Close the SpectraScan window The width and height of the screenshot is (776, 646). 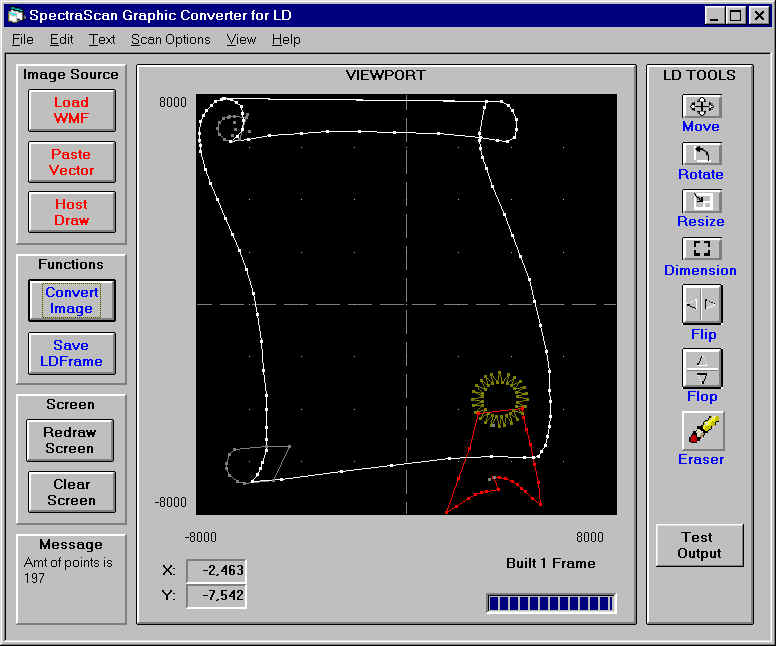[759, 16]
